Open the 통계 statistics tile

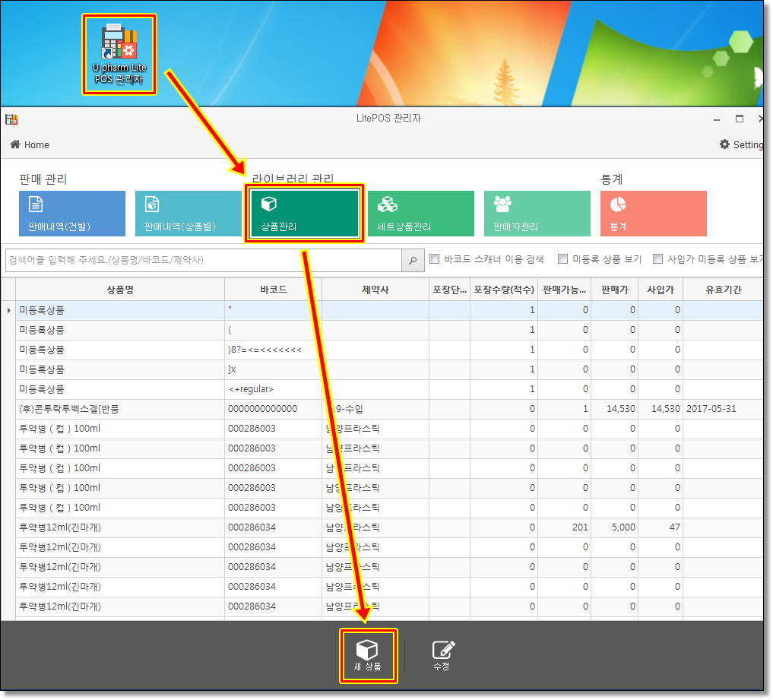[x=653, y=214]
